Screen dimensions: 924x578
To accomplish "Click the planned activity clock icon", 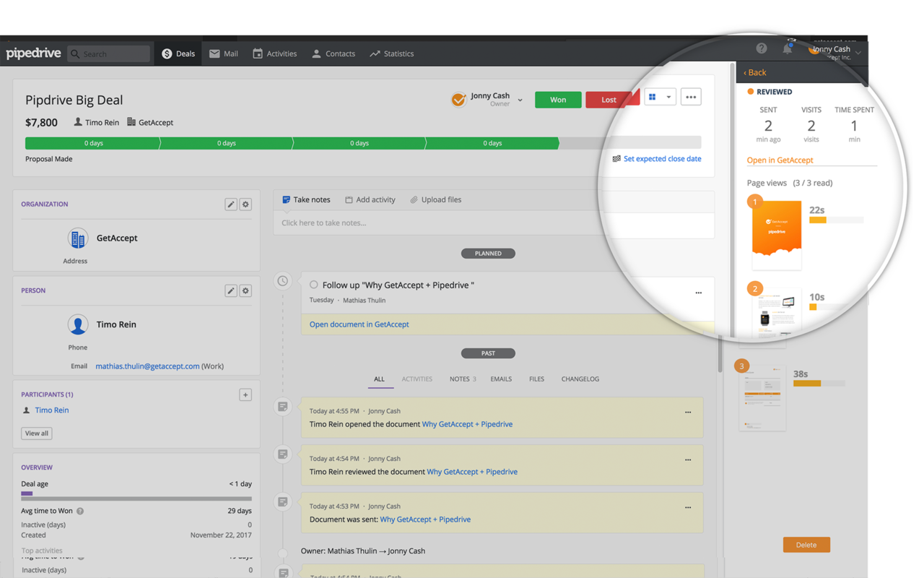I will [283, 281].
